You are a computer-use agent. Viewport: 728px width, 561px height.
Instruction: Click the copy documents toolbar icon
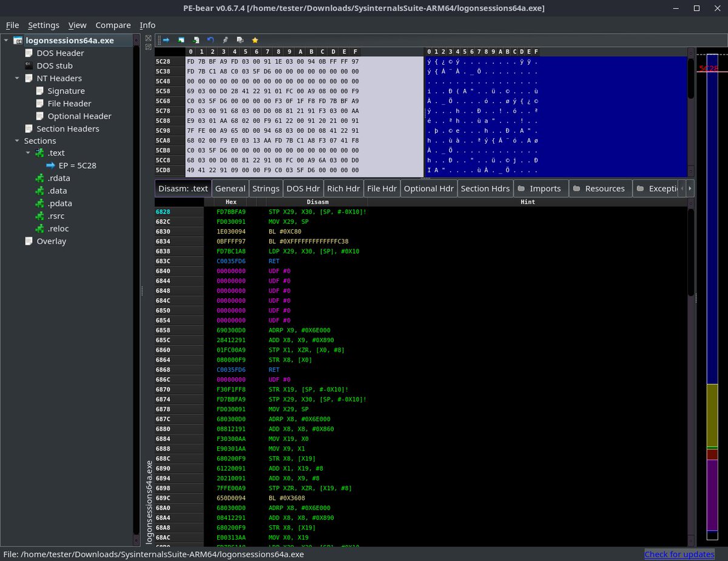click(240, 40)
